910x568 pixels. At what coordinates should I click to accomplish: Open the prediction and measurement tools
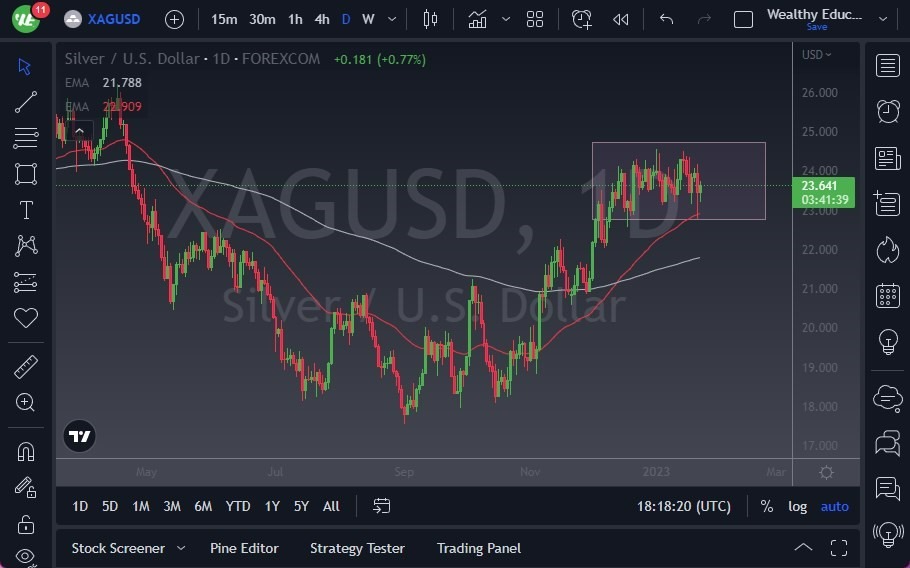click(x=26, y=282)
